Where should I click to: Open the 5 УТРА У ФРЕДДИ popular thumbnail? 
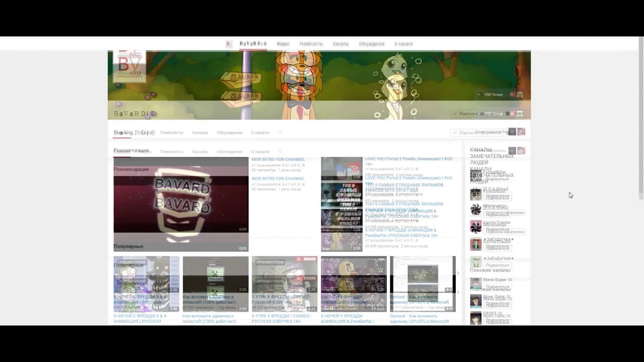click(x=285, y=284)
